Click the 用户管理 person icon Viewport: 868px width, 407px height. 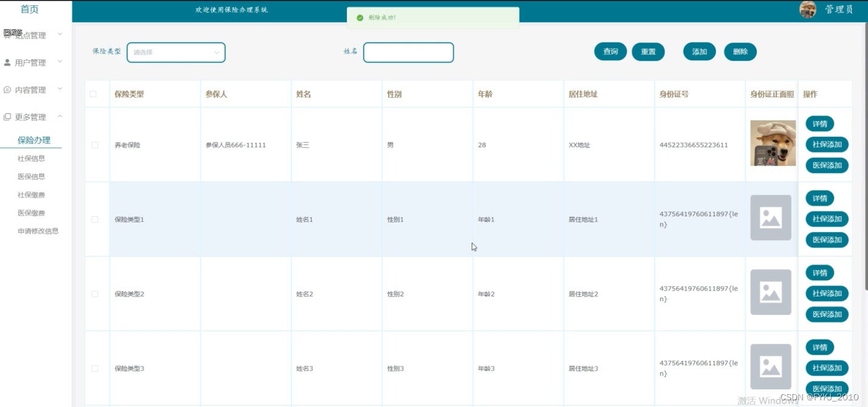pos(7,63)
